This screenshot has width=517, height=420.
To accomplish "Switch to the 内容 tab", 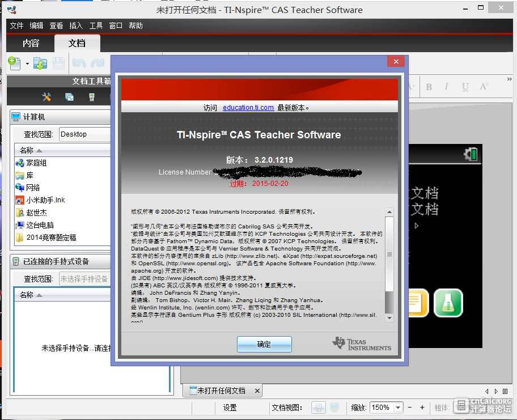I will pos(31,43).
